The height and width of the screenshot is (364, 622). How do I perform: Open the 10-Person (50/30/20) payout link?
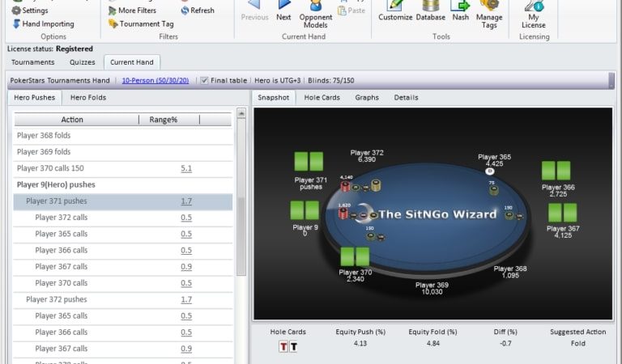(x=155, y=80)
